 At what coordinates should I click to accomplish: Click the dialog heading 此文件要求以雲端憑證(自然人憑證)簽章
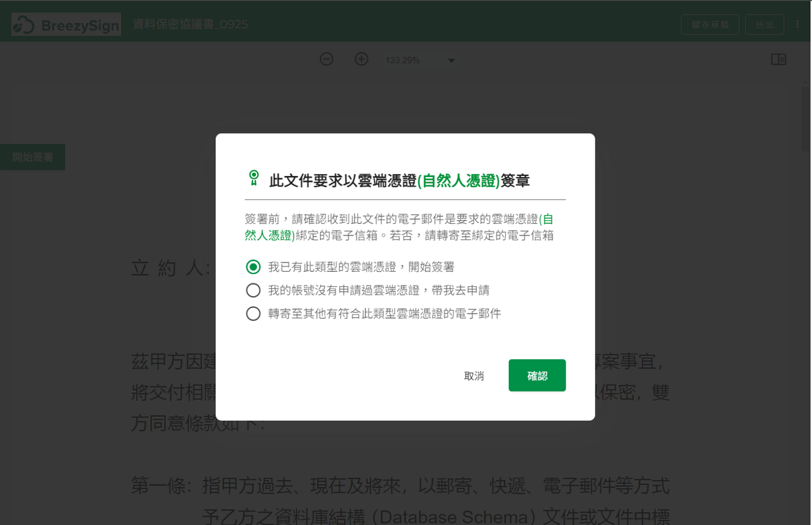[399, 181]
